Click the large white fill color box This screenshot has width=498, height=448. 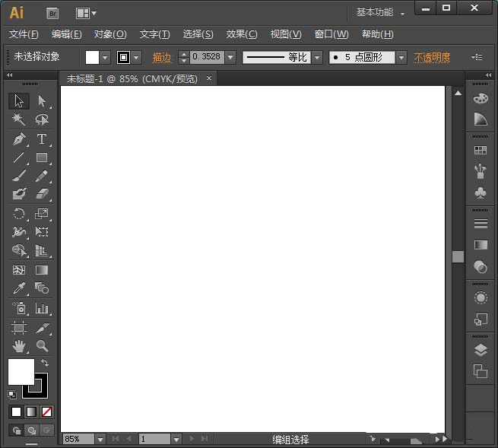click(x=20, y=371)
